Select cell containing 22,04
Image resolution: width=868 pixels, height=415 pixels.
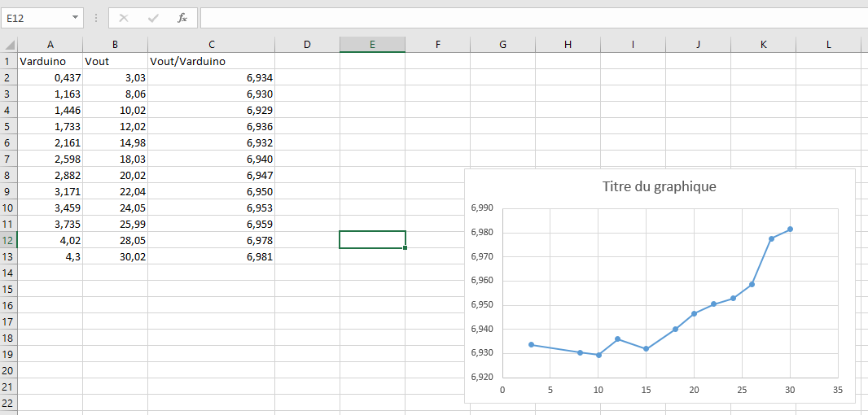115,191
